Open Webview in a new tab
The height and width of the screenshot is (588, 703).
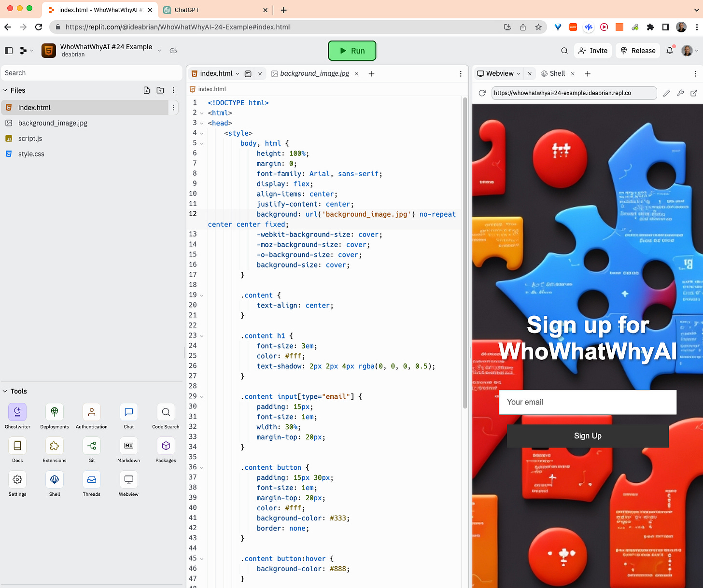[694, 93]
